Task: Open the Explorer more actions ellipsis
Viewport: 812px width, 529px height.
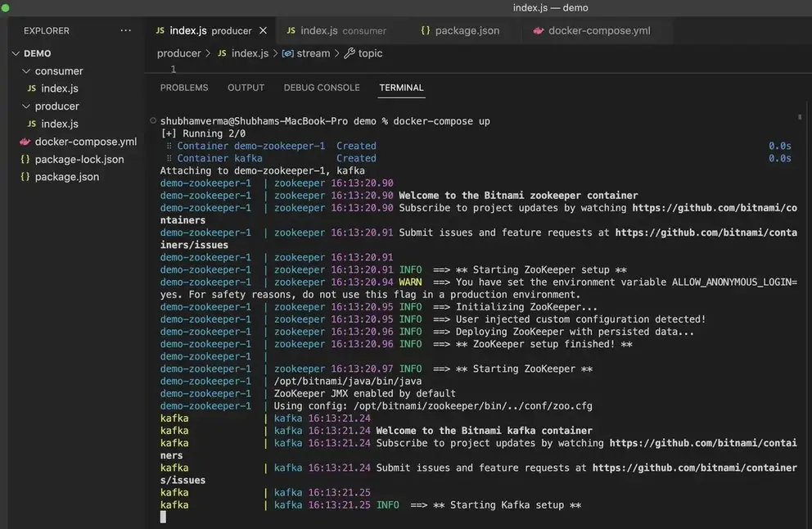Action: 125,30
